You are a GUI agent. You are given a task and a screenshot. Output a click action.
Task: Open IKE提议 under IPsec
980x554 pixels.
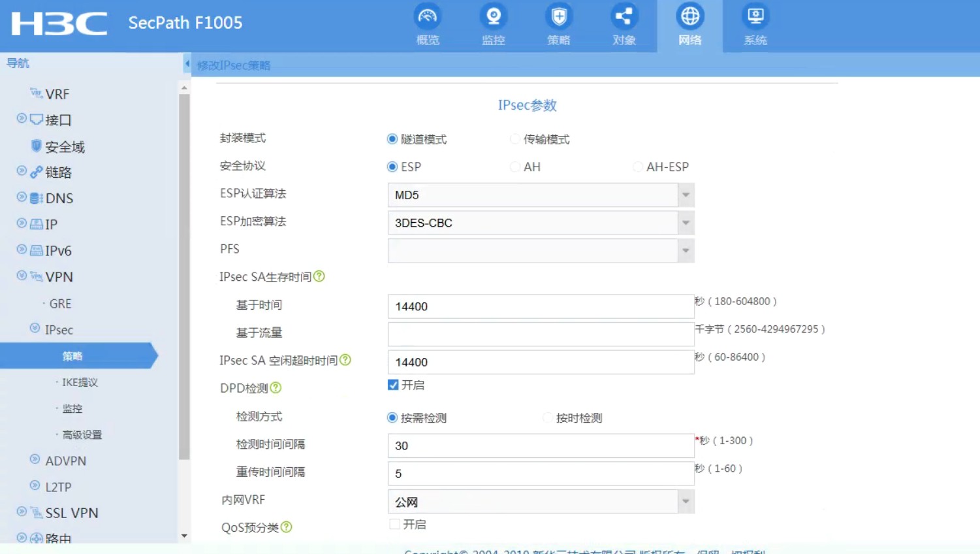(x=80, y=382)
